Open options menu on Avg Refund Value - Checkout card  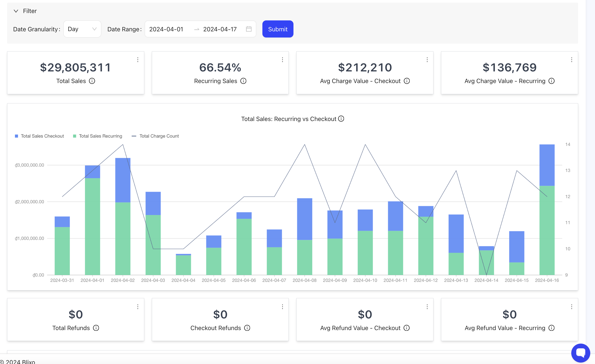[427, 307]
